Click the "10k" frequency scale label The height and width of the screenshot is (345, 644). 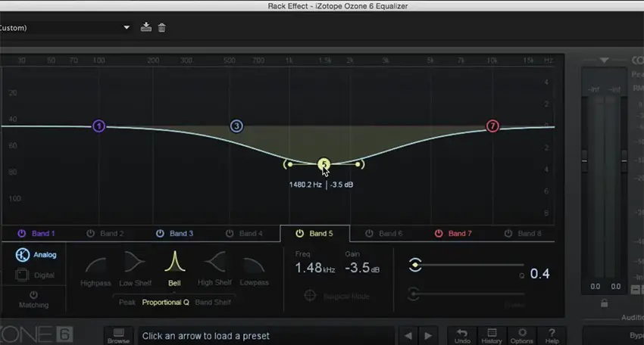tap(492, 61)
